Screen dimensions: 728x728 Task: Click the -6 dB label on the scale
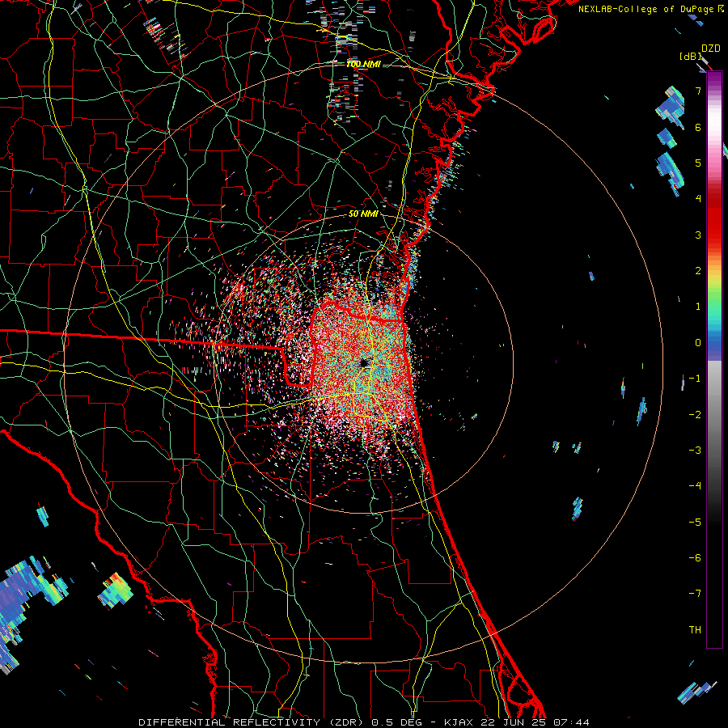695,558
